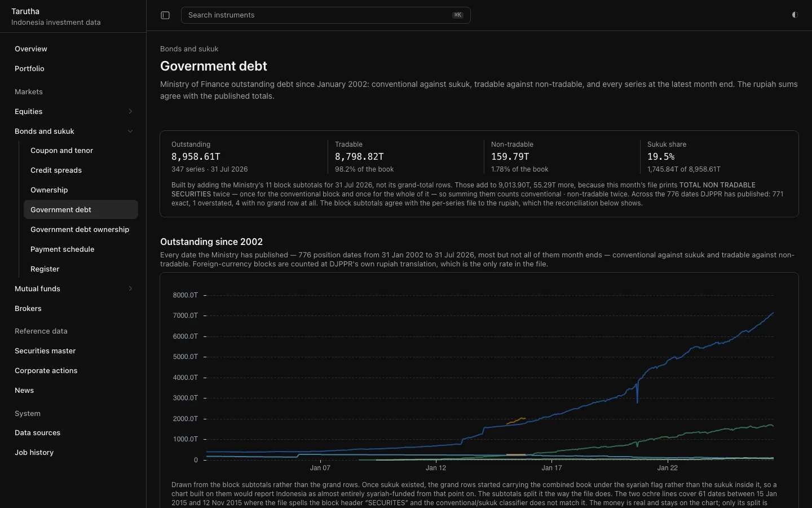
Task: Collapse the Bonds and sukuk chevron
Action: click(130, 131)
